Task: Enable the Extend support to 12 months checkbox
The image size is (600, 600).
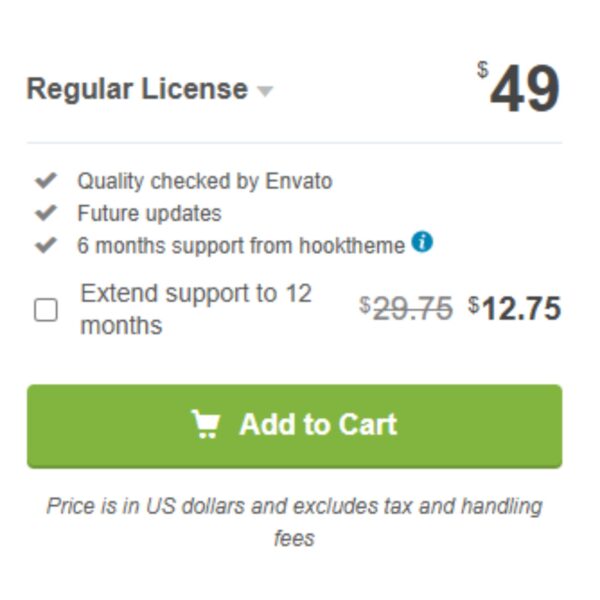Action: coord(46,310)
